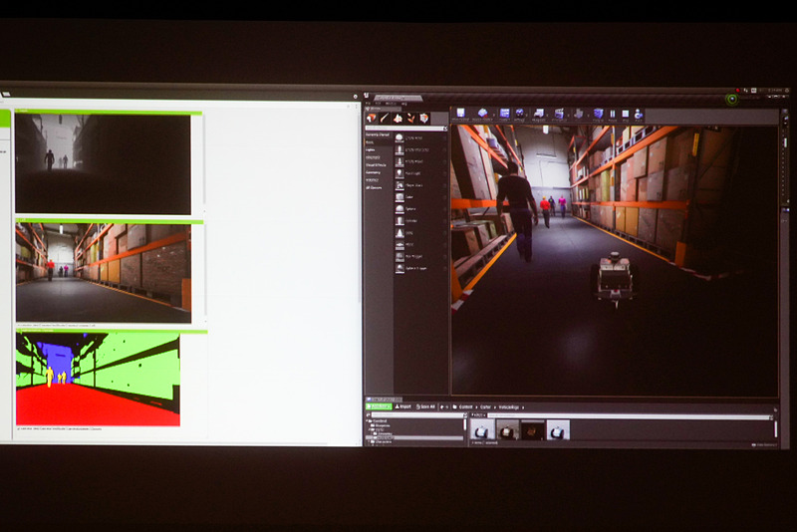This screenshot has width=797, height=532.
Task: Click the Content breadcrumb folder
Action: point(466,407)
